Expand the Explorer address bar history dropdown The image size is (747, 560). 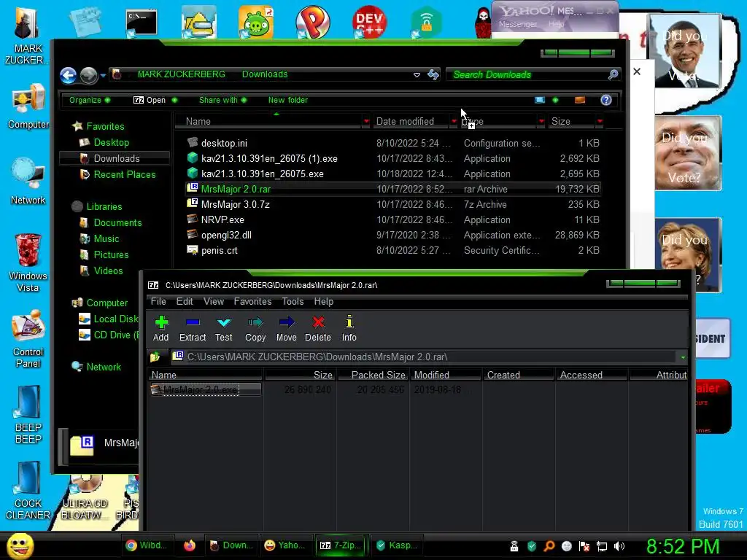tap(417, 75)
